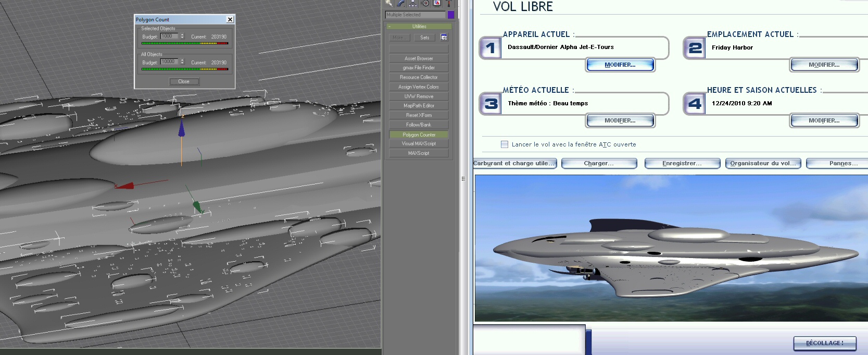
Task: Click the Multiple Selected name field
Action: point(416,15)
